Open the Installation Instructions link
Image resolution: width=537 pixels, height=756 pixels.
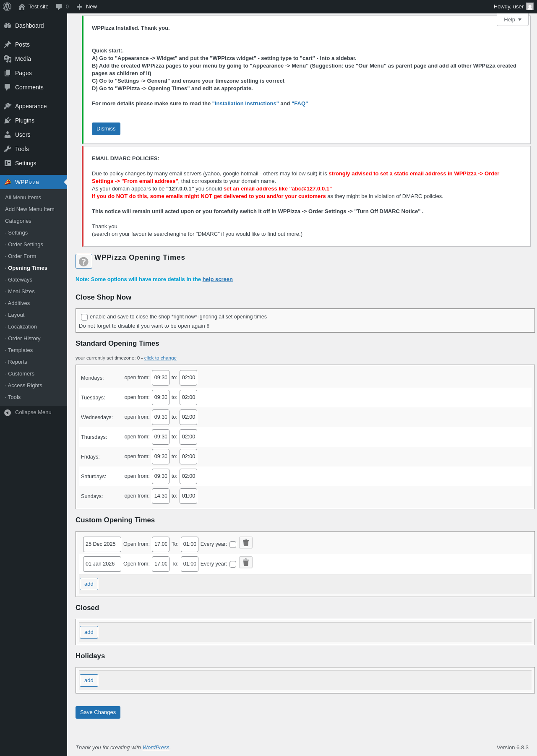(245, 104)
